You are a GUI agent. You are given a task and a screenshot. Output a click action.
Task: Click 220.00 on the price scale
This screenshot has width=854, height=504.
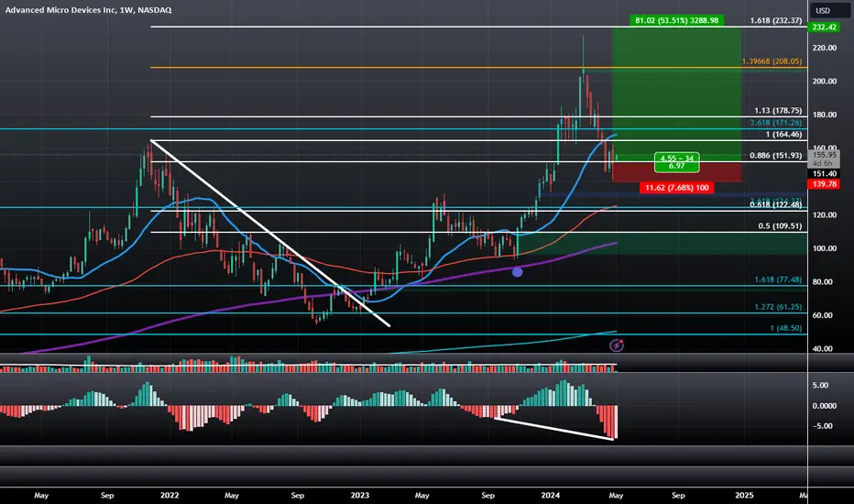click(x=824, y=48)
